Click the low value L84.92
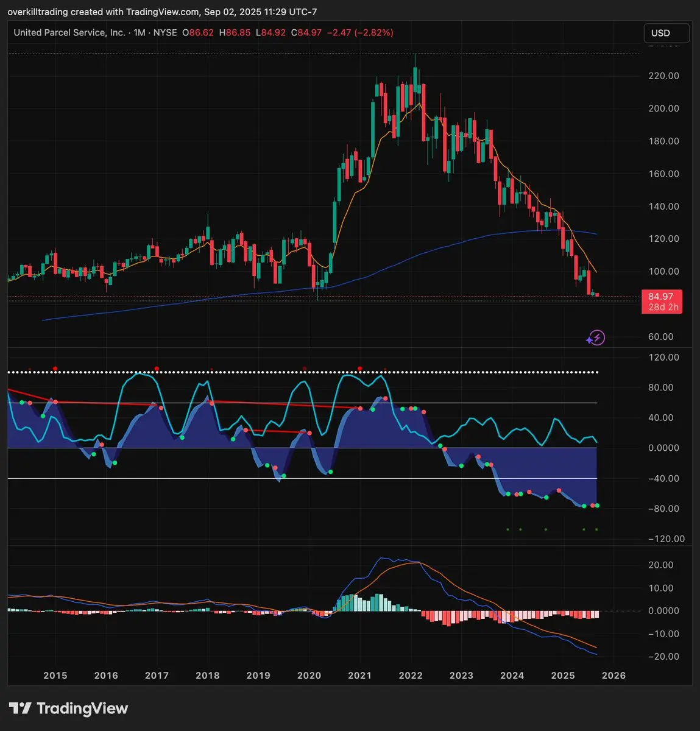Screen dimensions: 700x731 click(270, 32)
